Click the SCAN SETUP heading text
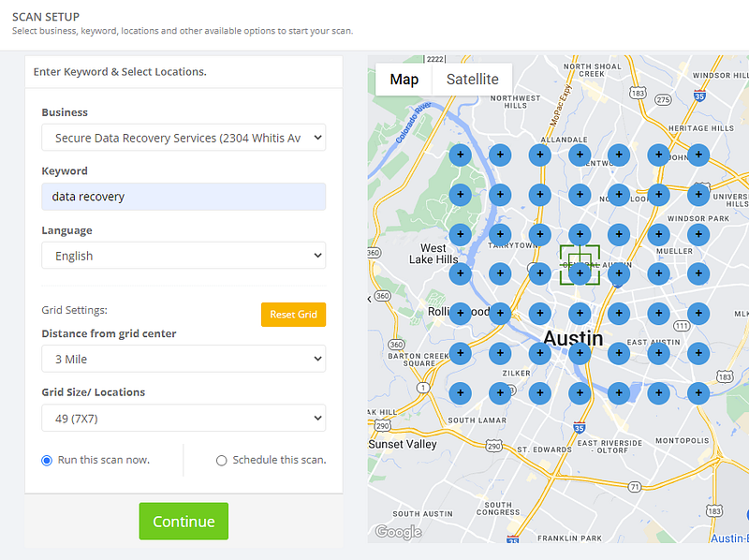 coord(46,17)
